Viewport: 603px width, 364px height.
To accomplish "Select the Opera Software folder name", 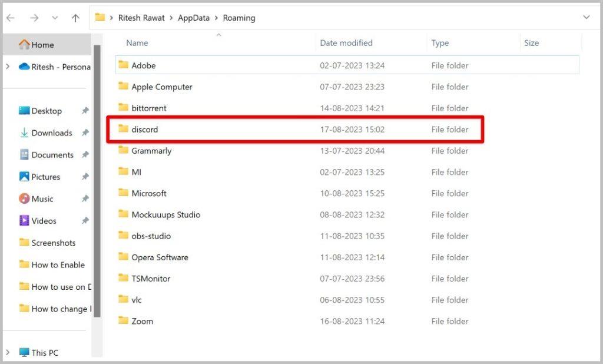I will [160, 257].
